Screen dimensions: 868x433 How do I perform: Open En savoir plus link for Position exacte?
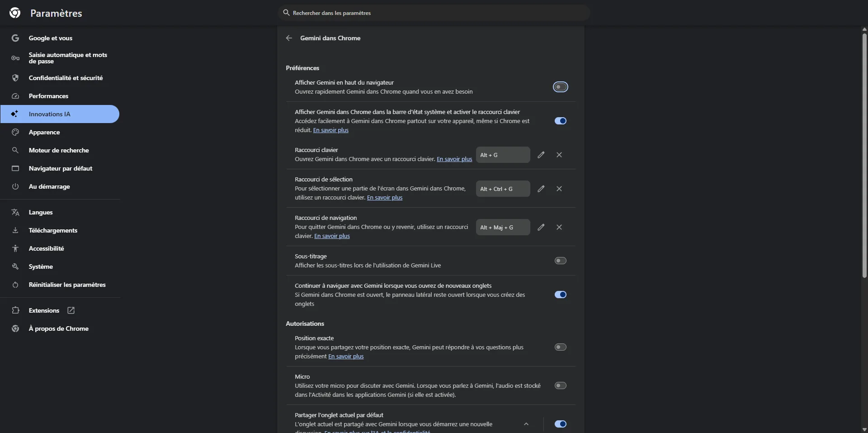click(346, 357)
